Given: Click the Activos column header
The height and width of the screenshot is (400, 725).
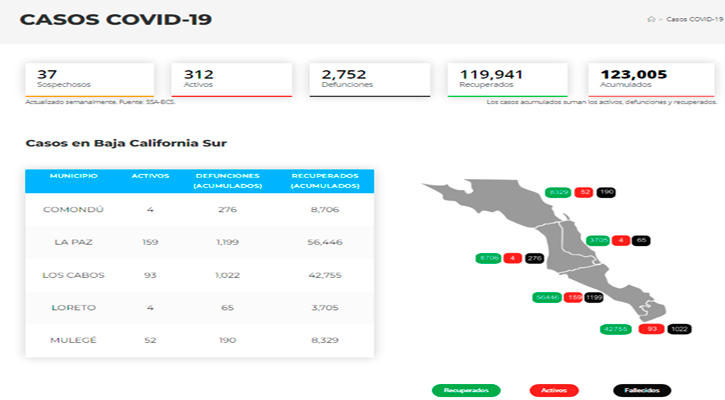Looking at the screenshot, I should point(150,176).
